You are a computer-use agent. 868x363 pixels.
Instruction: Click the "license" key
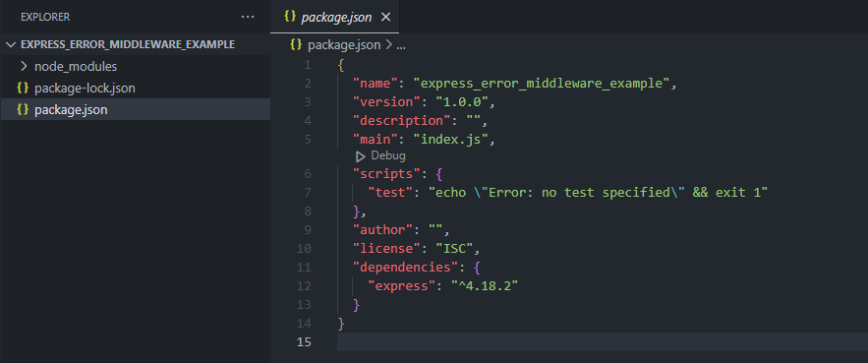point(386,249)
